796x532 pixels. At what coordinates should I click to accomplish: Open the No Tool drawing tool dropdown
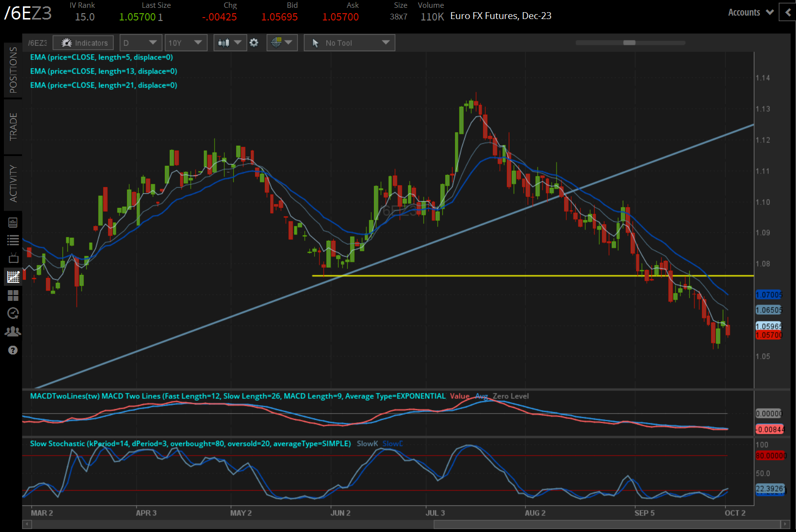[x=349, y=43]
